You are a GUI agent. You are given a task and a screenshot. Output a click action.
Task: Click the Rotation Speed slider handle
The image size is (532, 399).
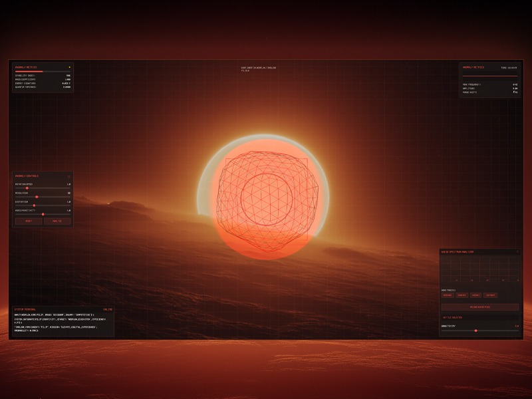coord(27,188)
